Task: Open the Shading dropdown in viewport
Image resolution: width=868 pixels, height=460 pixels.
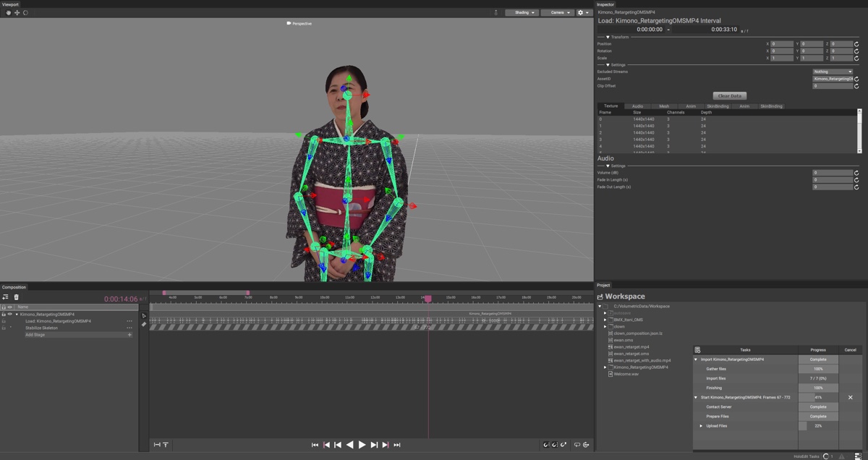Action: pos(521,12)
